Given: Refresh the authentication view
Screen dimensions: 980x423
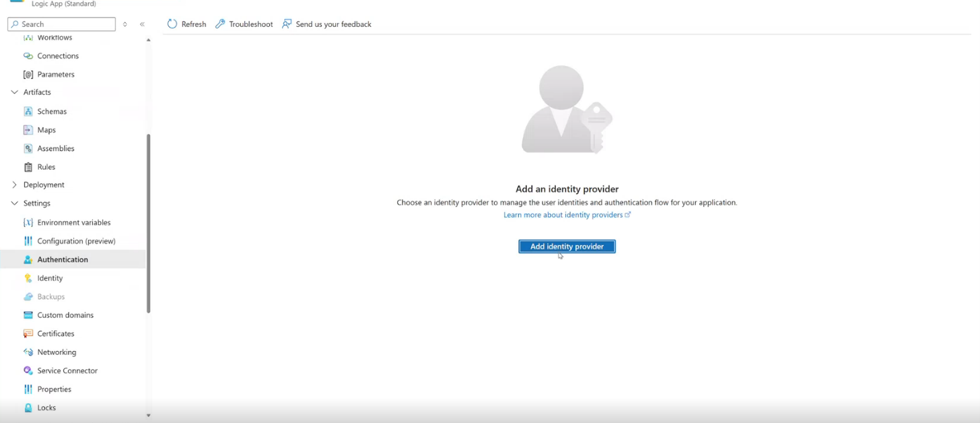Looking at the screenshot, I should tap(186, 24).
